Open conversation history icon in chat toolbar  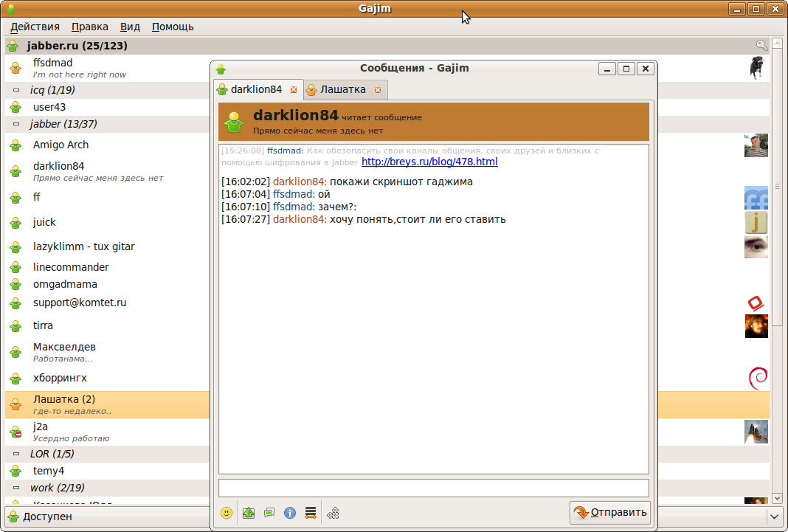(x=311, y=513)
